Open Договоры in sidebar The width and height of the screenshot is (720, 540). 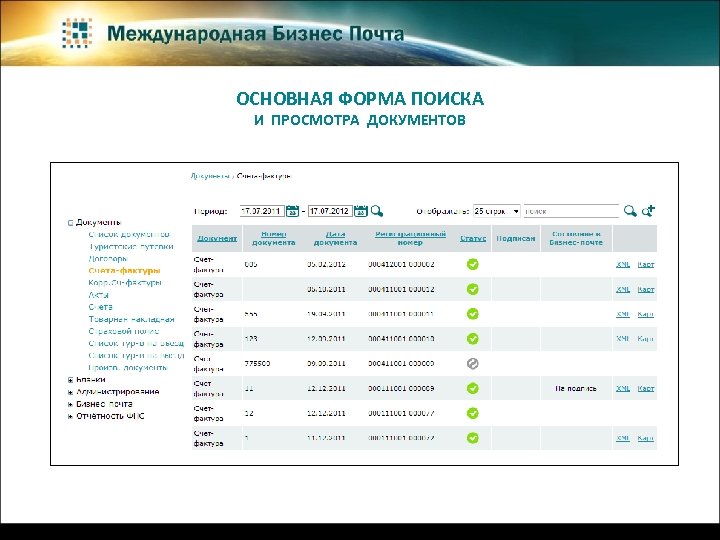pos(107,259)
